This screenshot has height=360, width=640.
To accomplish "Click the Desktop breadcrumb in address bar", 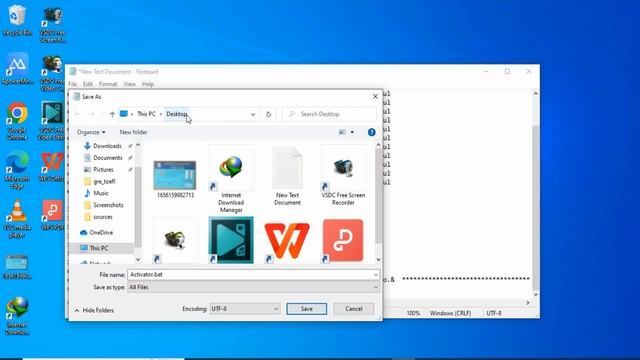I will pos(176,114).
